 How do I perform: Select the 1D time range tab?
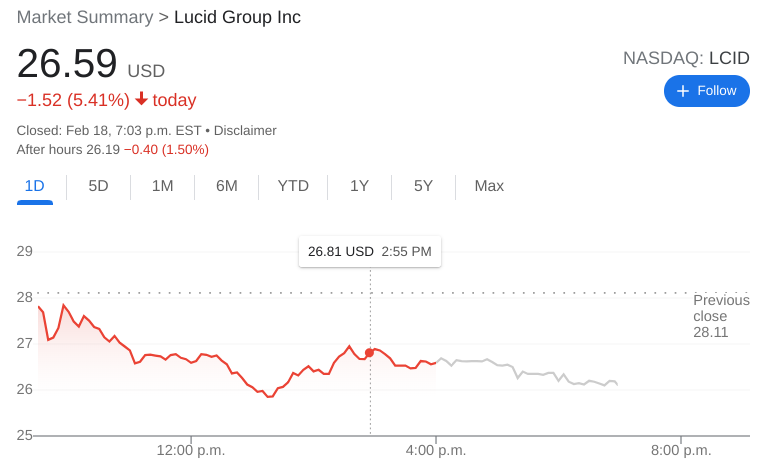click(x=35, y=186)
